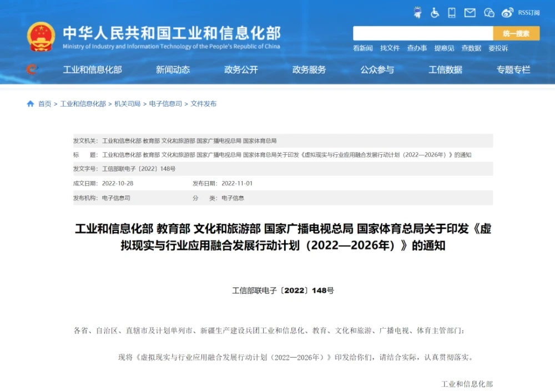Click the 要投诉 quick link

point(498,48)
